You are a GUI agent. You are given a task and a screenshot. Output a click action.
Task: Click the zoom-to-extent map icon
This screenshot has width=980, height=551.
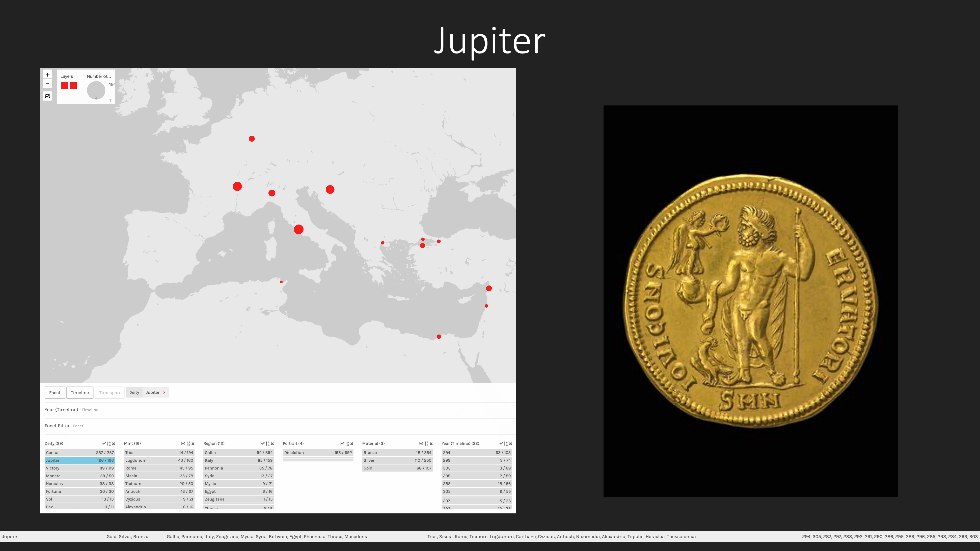click(47, 96)
